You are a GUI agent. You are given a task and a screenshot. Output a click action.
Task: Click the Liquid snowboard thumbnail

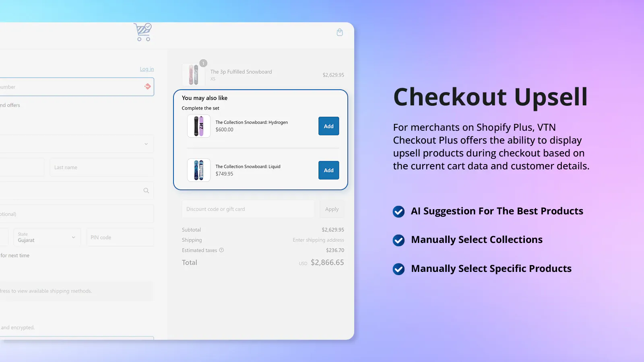[199, 170]
